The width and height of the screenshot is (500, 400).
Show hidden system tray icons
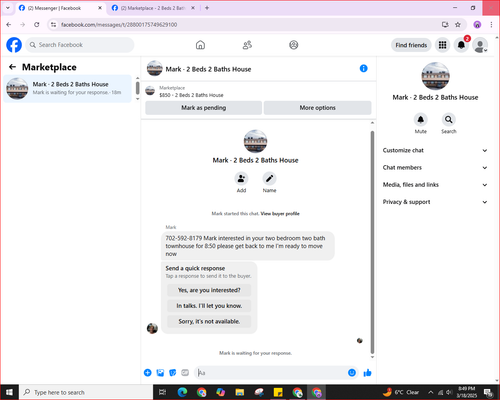pyautogui.click(x=431, y=392)
